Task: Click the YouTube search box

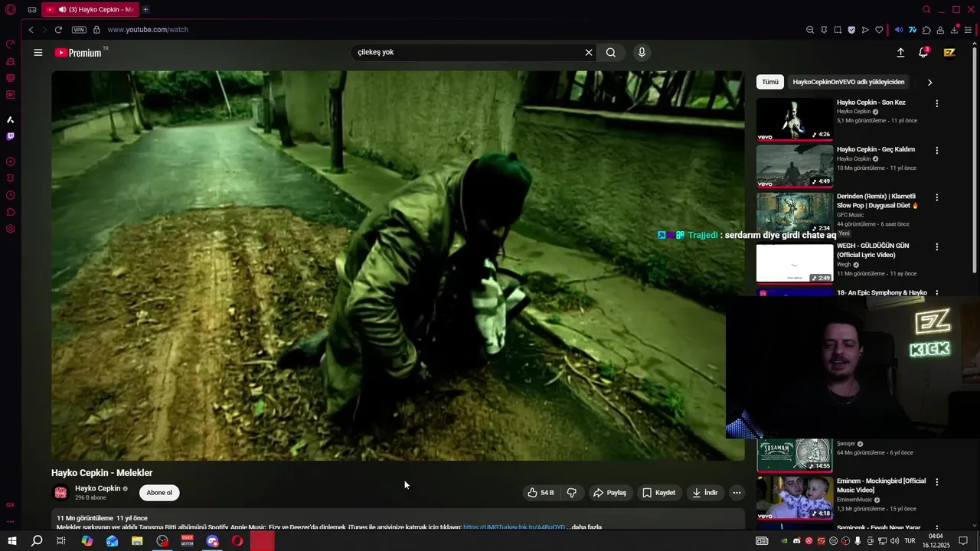Action: (x=467, y=53)
